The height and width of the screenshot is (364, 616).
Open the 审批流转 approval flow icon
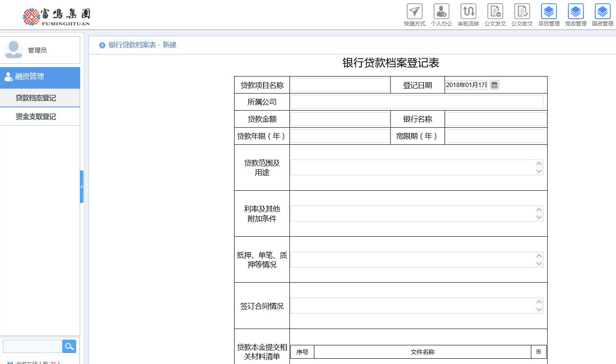click(x=468, y=12)
